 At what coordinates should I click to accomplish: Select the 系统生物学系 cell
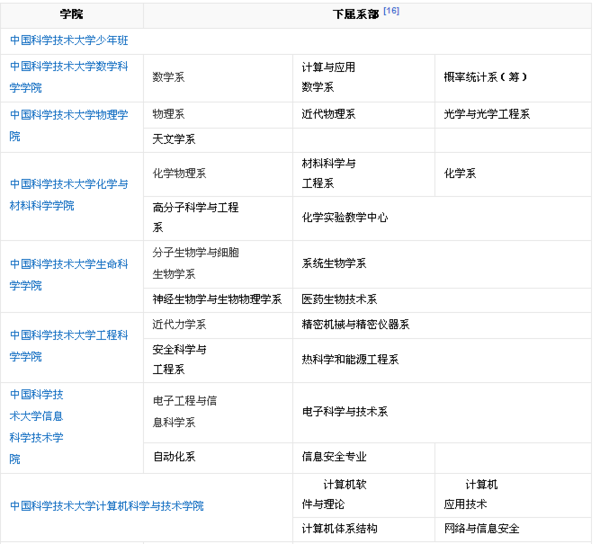pyautogui.click(x=442, y=264)
